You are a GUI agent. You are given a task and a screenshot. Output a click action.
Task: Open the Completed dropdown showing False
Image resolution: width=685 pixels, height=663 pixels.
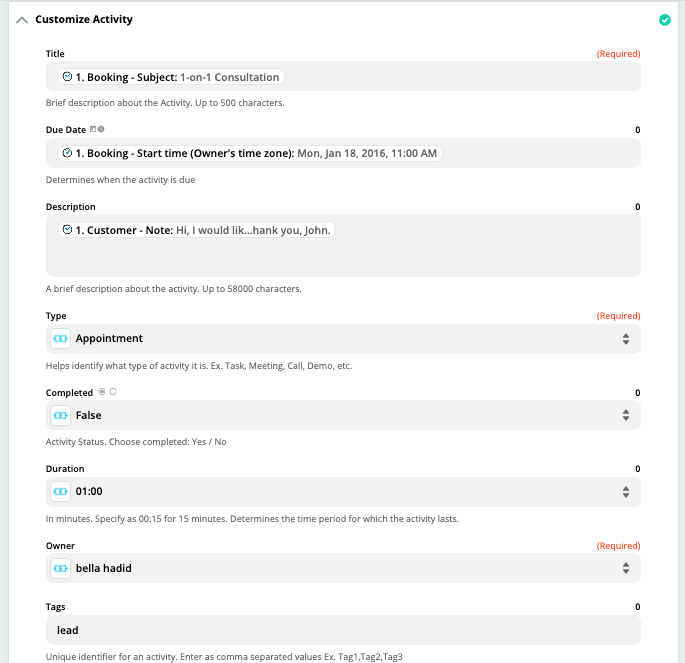(343, 415)
